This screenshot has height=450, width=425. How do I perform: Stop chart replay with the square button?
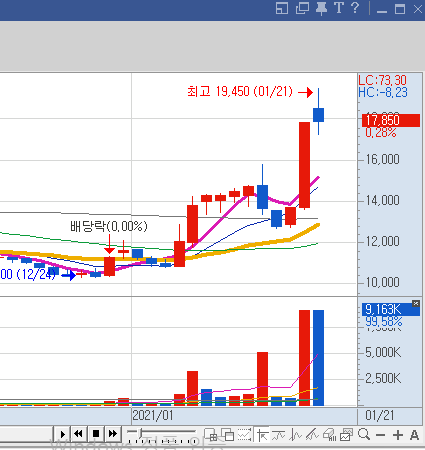click(x=96, y=434)
